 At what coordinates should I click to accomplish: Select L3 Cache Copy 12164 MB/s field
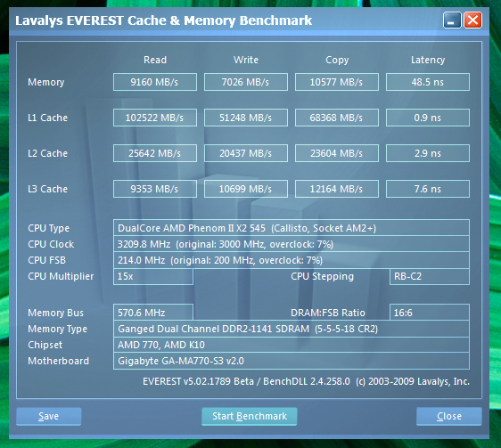tap(337, 189)
